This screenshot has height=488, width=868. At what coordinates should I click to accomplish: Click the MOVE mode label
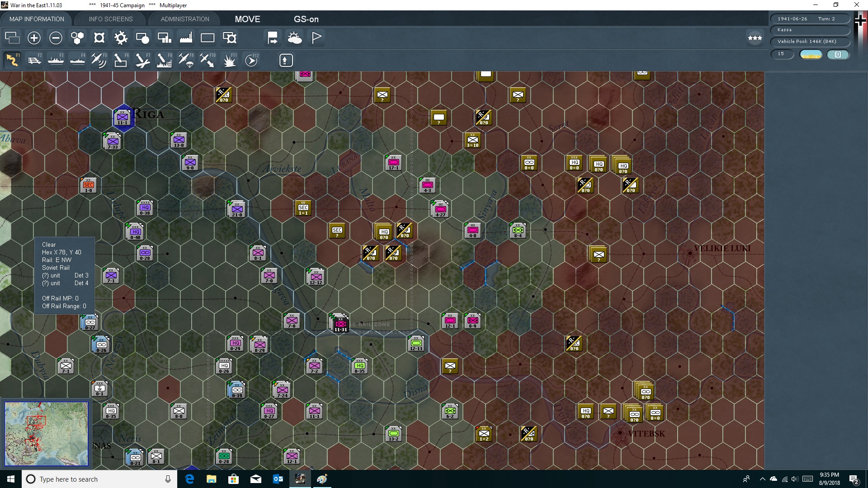pyautogui.click(x=247, y=19)
